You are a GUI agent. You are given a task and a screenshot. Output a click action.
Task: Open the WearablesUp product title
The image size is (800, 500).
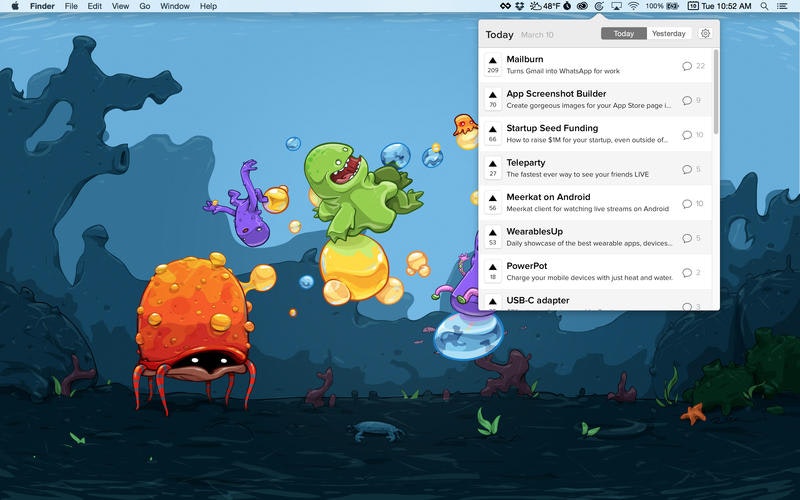click(x=534, y=232)
